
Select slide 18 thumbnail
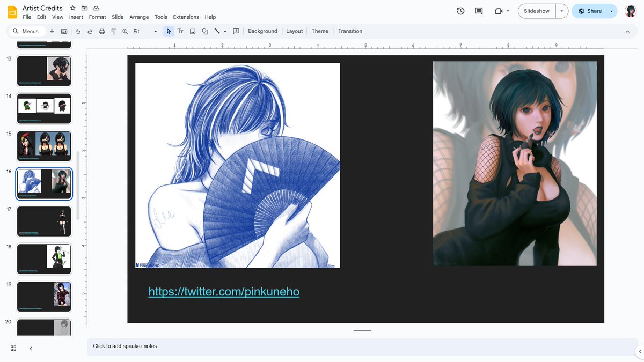(x=44, y=258)
